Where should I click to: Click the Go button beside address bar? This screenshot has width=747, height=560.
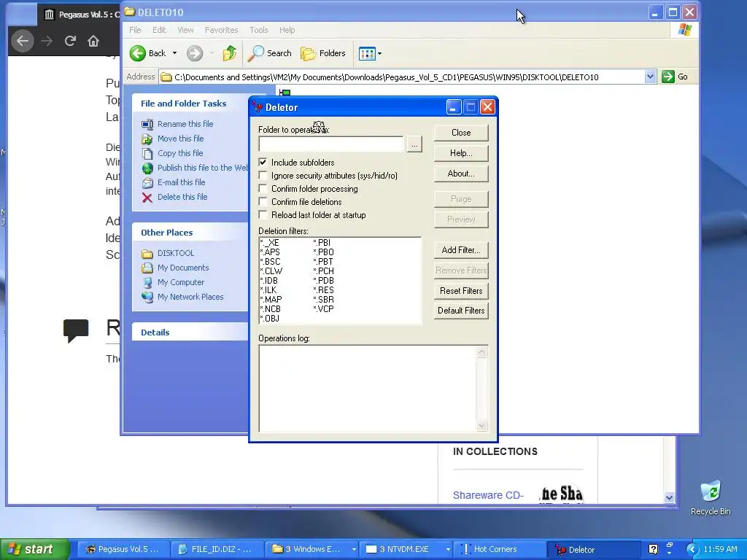(x=675, y=77)
